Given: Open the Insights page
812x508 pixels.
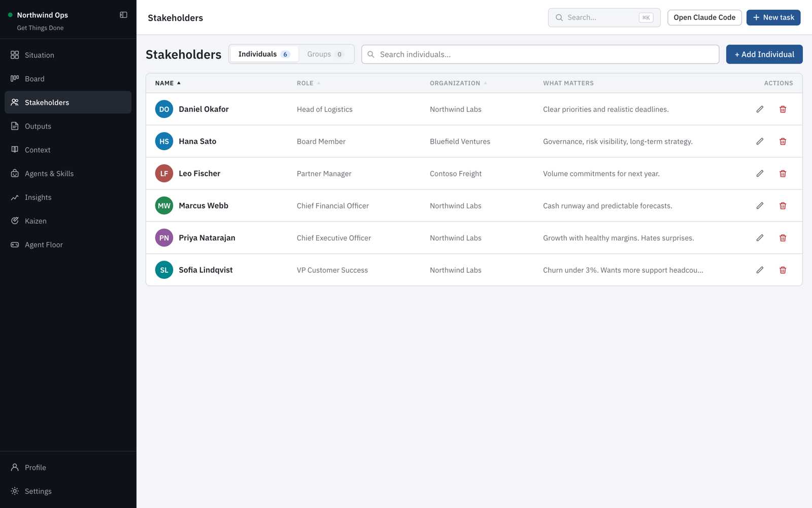Looking at the screenshot, I should pos(68,197).
